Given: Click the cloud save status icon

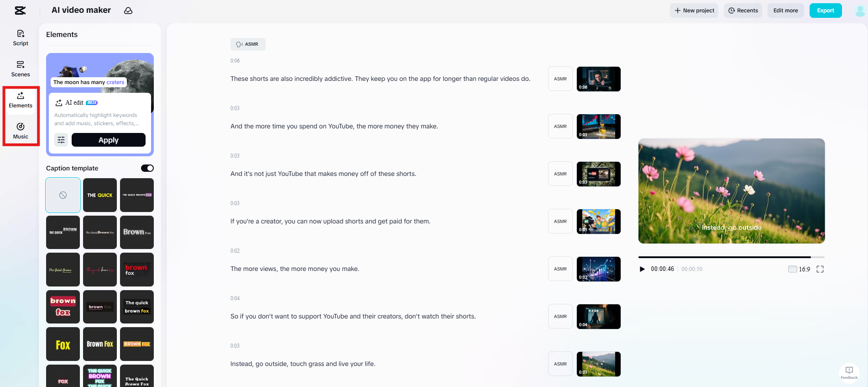Looking at the screenshot, I should point(128,11).
